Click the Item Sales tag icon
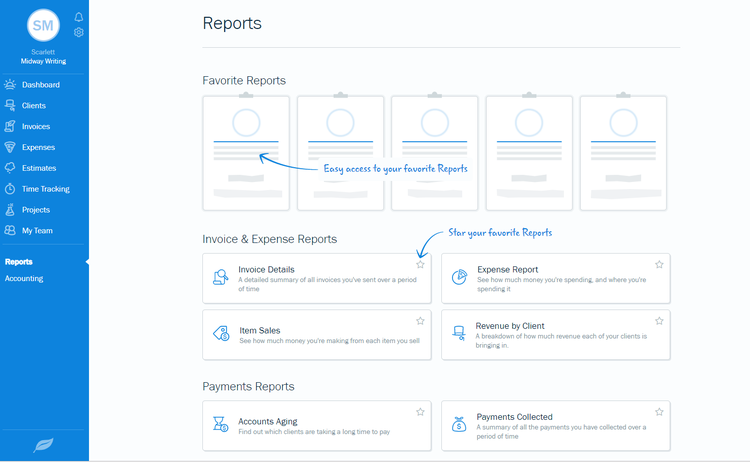Viewport: 750px width, 462px height. [221, 334]
